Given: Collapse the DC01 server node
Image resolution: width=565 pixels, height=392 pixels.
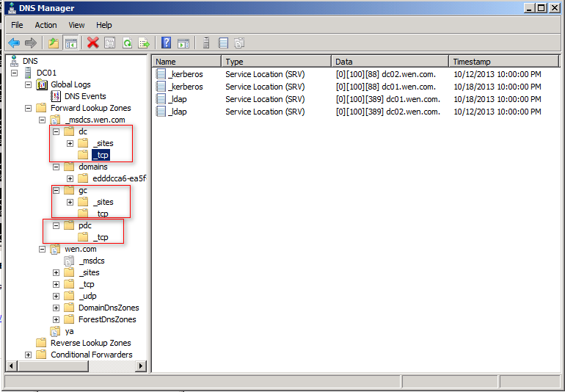Looking at the screenshot, I should [x=15, y=73].
